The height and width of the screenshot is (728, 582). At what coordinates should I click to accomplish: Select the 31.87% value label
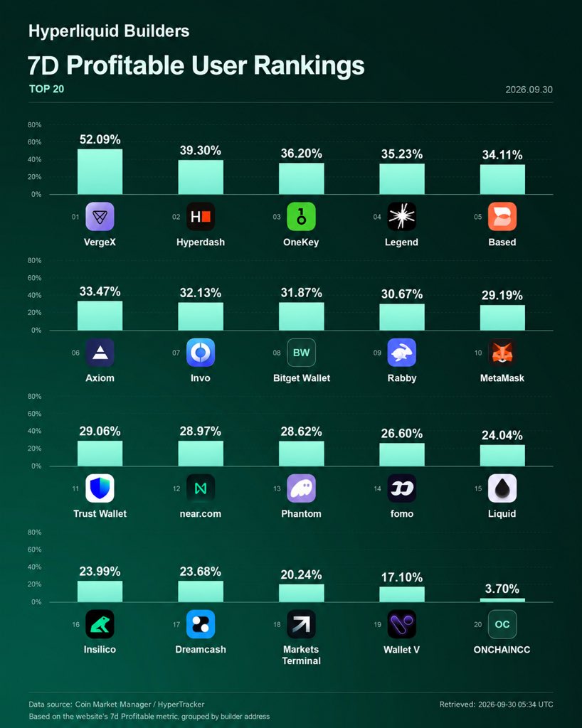pos(302,293)
